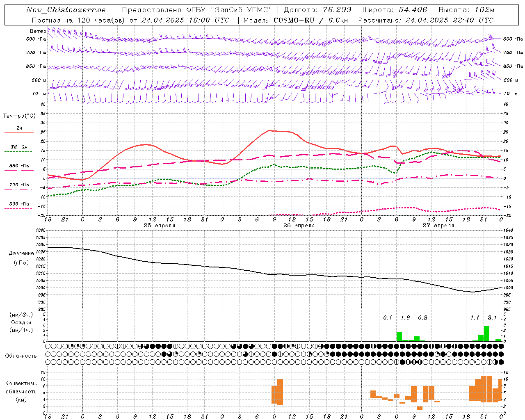525x420 pixels.
Task: Click the '700 гПа' temperature legend entry
Action: [19, 185]
